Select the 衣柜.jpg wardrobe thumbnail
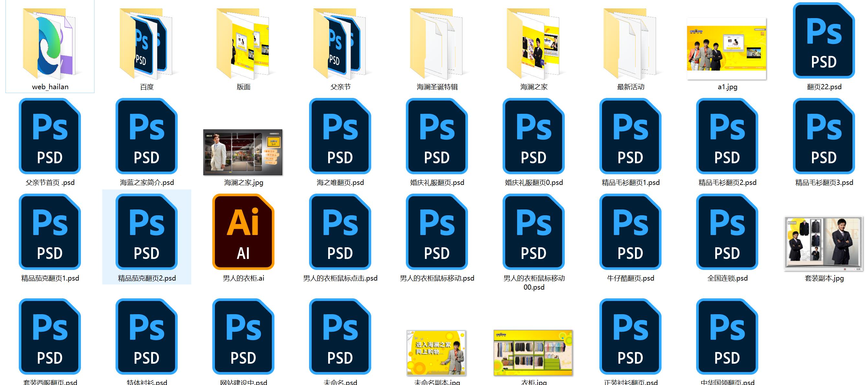Viewport: 868px width, 385px height. click(533, 353)
